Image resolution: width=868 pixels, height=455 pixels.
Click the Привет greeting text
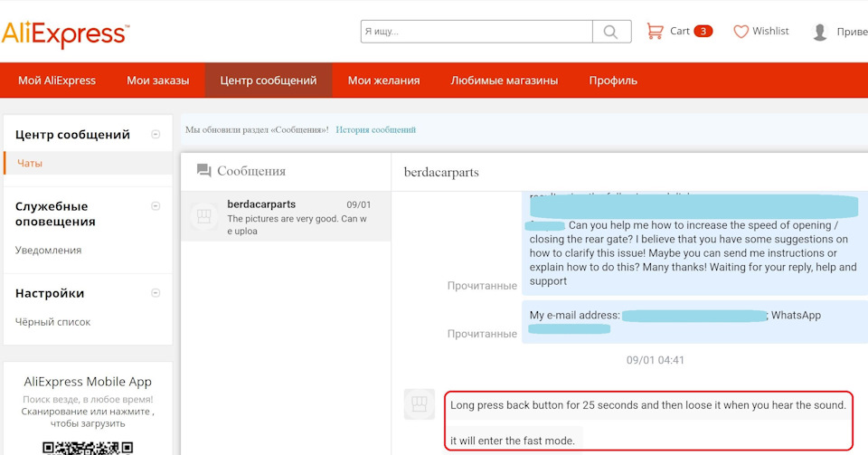point(852,32)
